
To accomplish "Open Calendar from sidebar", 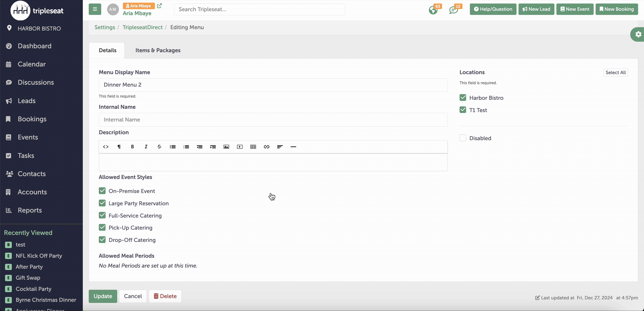I will [32, 64].
